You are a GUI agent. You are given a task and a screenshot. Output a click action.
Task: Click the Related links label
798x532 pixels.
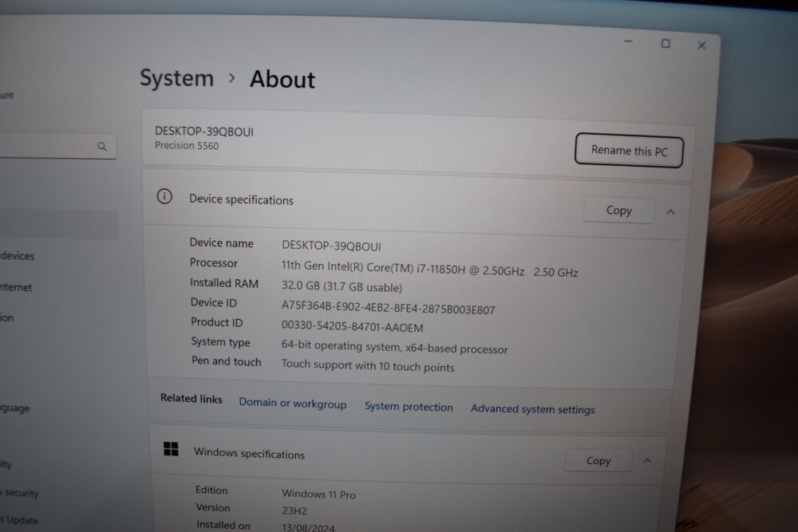point(192,398)
